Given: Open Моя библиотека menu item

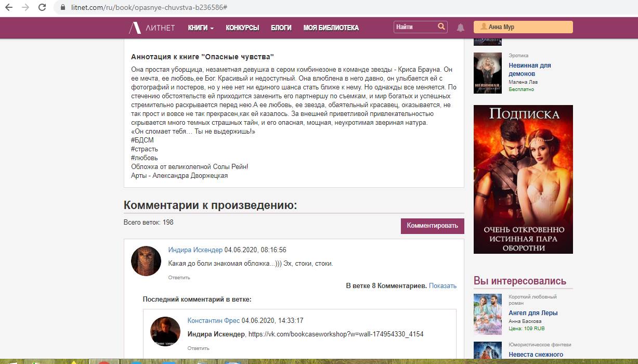Looking at the screenshot, I should tap(331, 28).
